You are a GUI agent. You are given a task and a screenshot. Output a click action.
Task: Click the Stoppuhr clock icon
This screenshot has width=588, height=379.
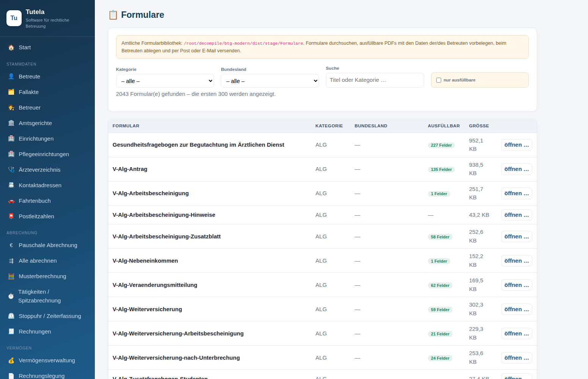[x=11, y=316]
